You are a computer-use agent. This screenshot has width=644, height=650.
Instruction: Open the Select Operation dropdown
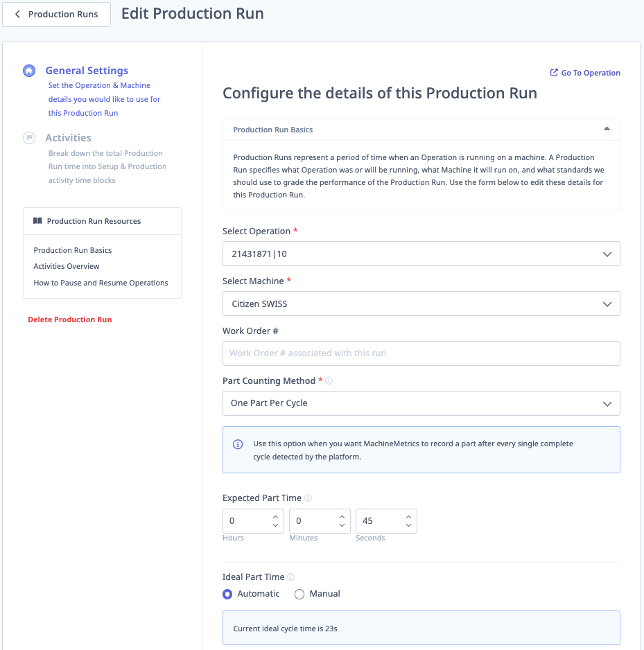[420, 254]
